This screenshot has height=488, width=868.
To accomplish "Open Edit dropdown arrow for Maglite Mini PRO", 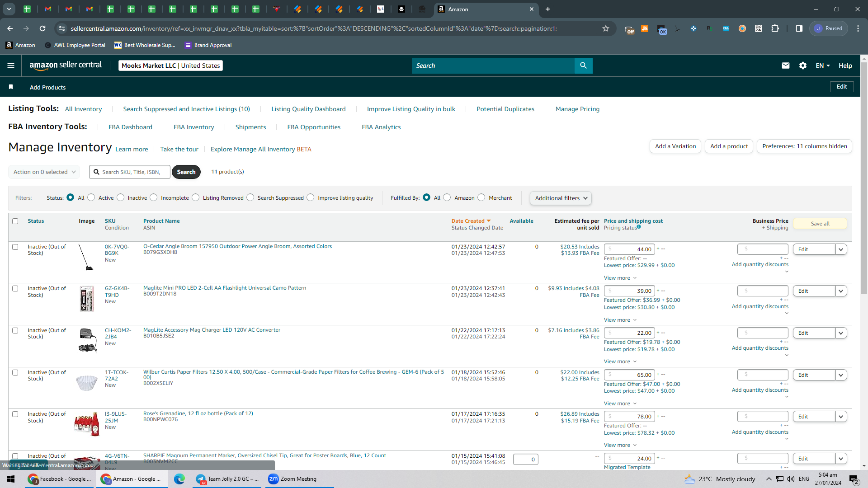I will point(841,291).
